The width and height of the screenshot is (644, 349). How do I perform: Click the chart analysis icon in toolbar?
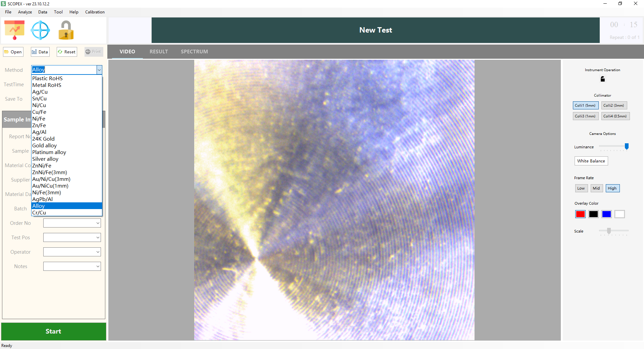coord(14,30)
